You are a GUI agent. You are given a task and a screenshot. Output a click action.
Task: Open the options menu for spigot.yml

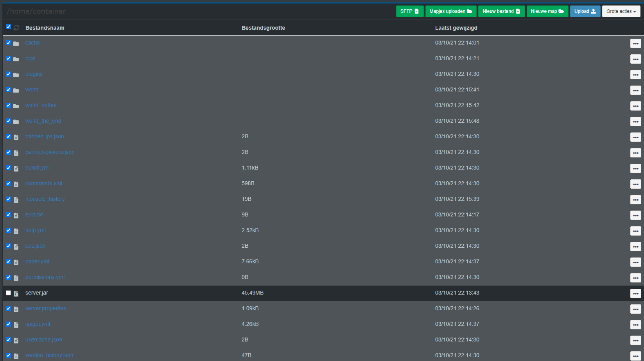635,325
